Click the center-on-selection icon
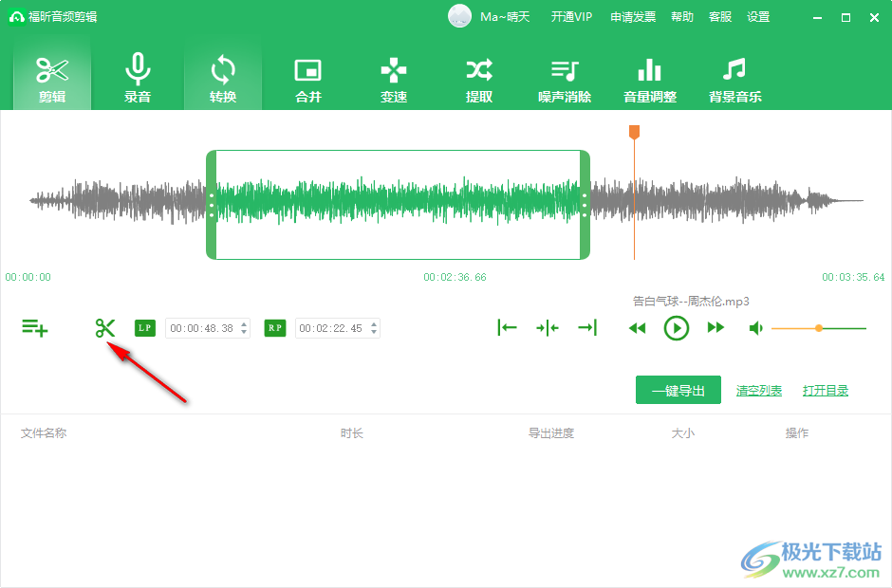 click(548, 327)
